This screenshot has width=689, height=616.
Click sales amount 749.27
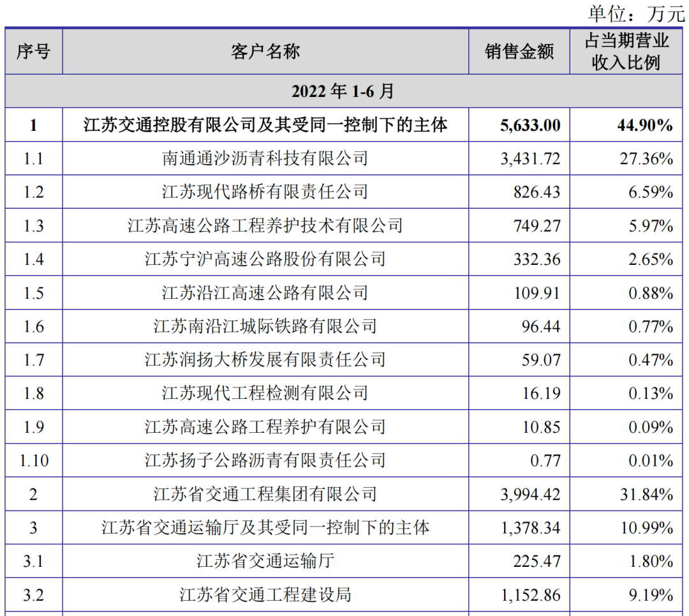click(x=537, y=226)
